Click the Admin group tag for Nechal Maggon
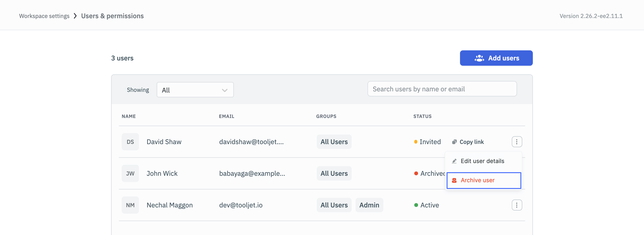 tap(369, 205)
